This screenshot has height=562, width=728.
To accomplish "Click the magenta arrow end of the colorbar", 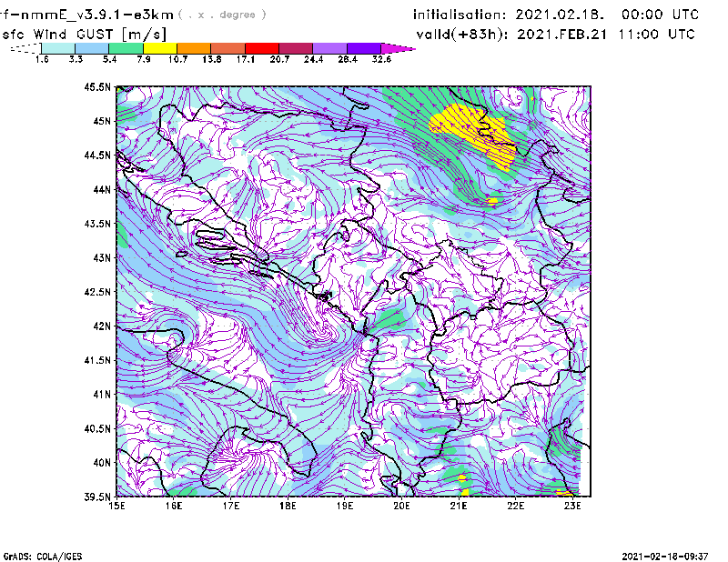I will pos(398,48).
